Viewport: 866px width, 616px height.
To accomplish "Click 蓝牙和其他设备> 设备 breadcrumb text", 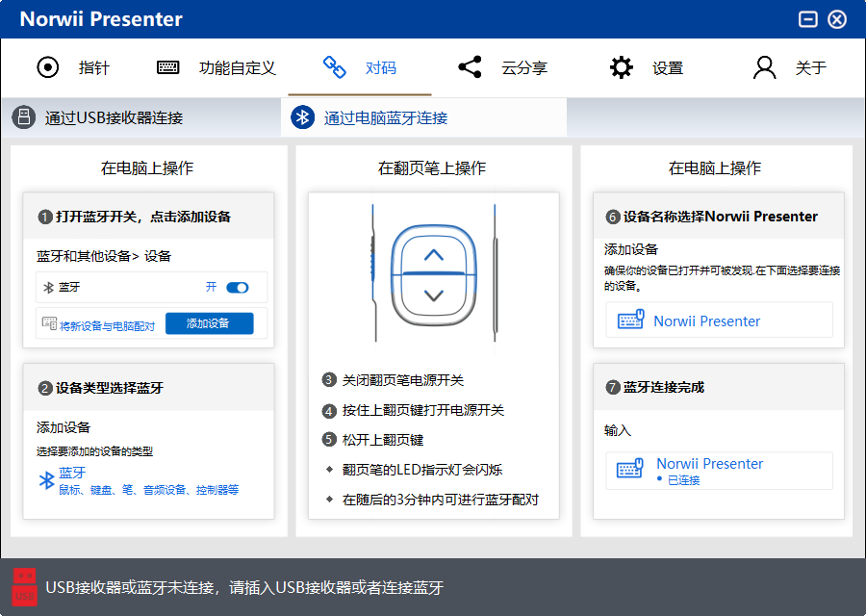I will [104, 256].
